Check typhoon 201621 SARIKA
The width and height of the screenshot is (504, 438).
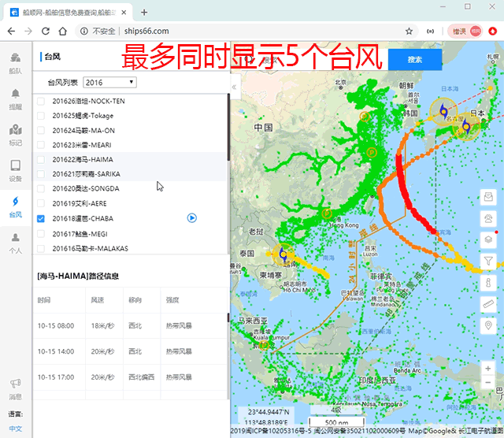tap(41, 174)
